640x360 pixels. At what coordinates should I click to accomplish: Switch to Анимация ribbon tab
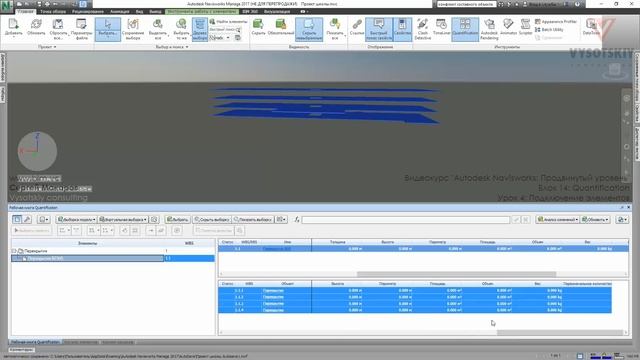tap(120, 11)
